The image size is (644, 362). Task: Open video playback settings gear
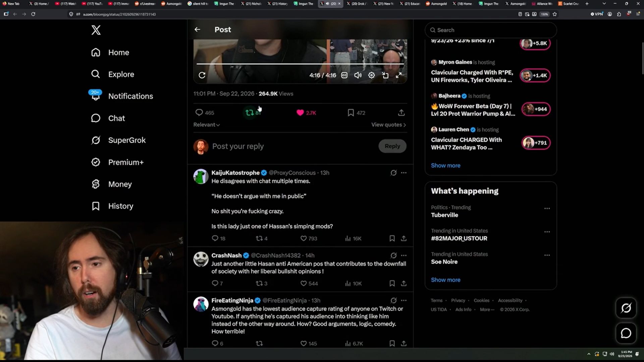pos(371,75)
